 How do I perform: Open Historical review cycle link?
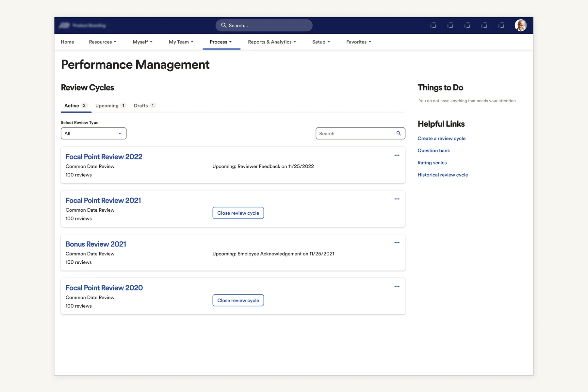(443, 175)
